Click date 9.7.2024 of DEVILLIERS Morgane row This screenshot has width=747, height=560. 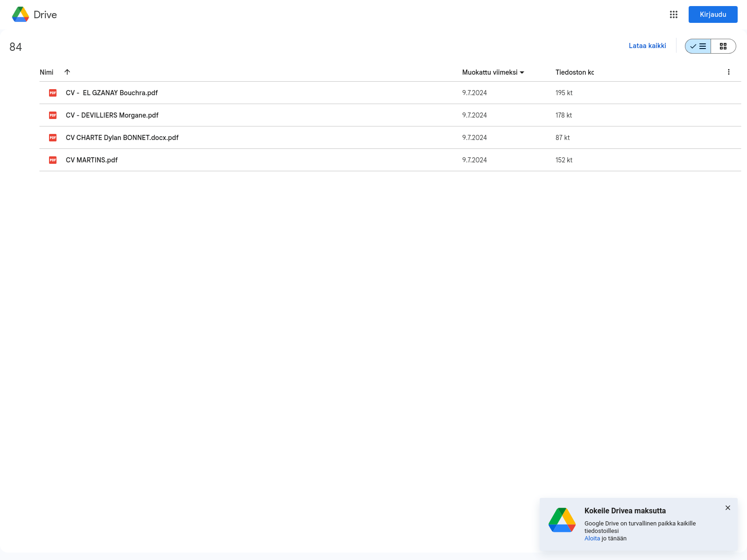pyautogui.click(x=474, y=115)
